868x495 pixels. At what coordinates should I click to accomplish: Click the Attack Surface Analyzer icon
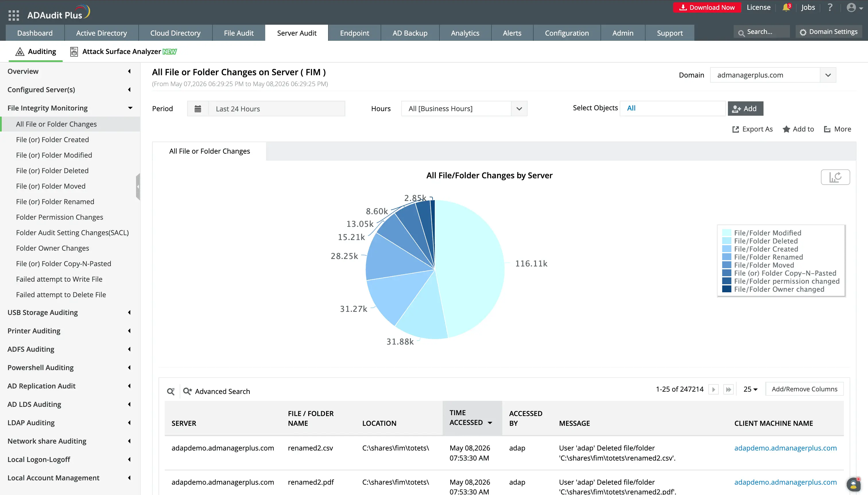[x=74, y=52]
